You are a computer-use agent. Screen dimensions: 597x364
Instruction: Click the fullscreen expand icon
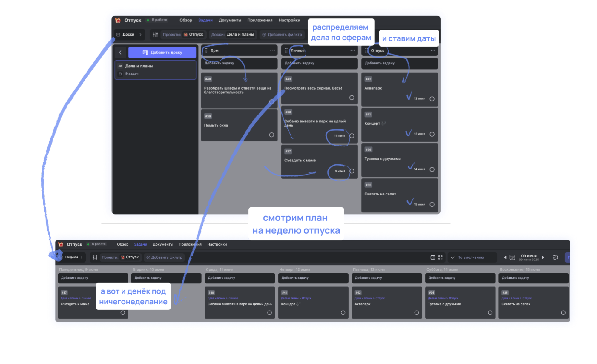point(440,257)
